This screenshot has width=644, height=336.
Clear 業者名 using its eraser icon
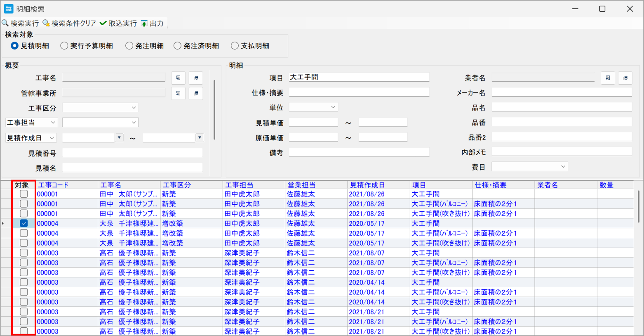(625, 78)
